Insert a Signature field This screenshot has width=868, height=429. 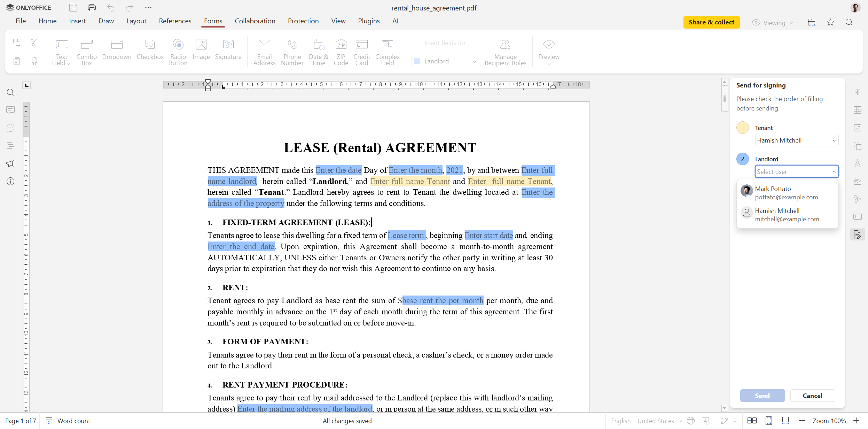pyautogui.click(x=228, y=50)
